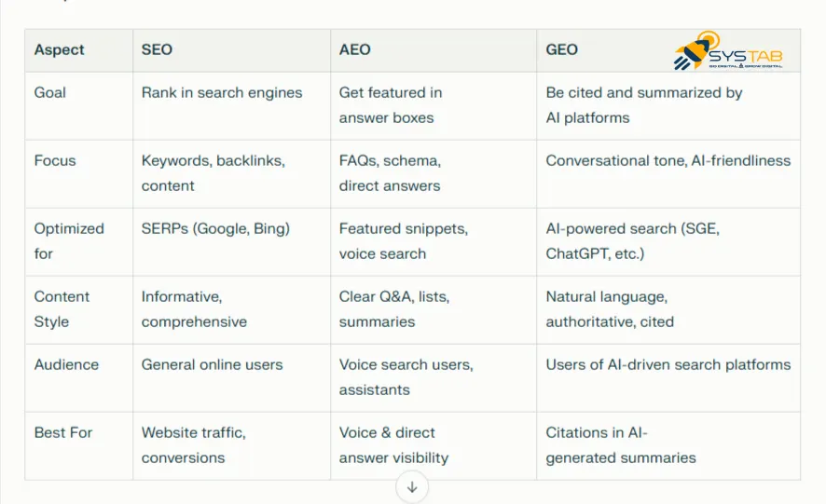This screenshot has height=504, width=826.
Task: Click the SEO column header
Action: [157, 49]
